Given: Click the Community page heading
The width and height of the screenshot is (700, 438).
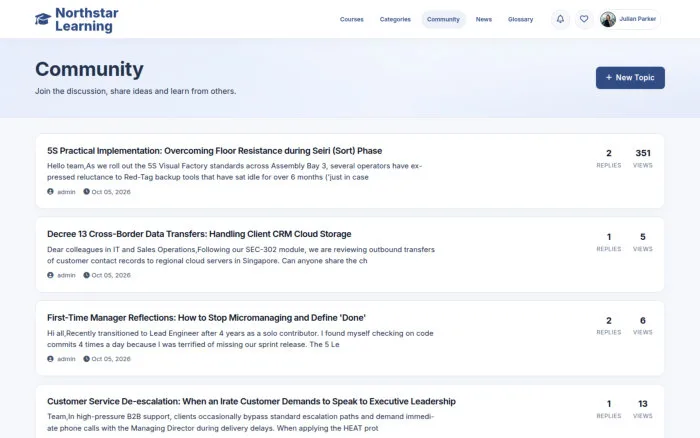Looking at the screenshot, I should tap(89, 69).
